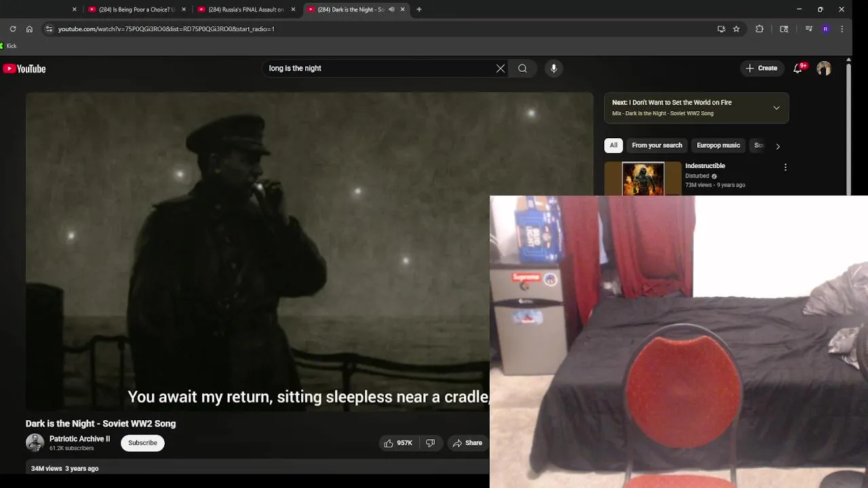Switch to Is Being Poor a Choice tab
The image size is (868, 488).
click(136, 9)
